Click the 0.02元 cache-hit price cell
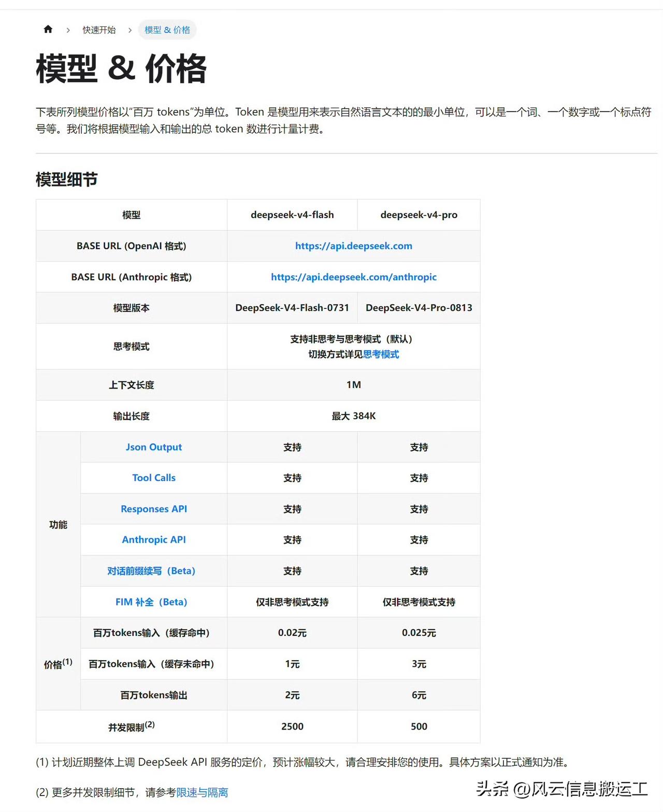 click(x=292, y=633)
